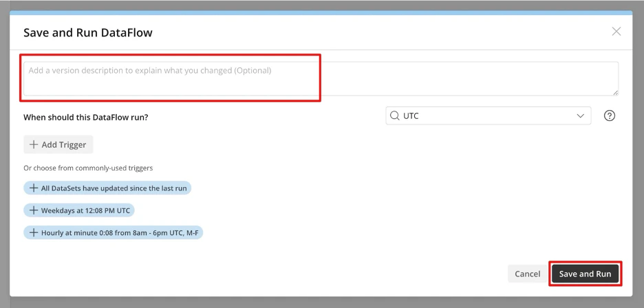Click the Save and Run button
Image resolution: width=644 pixels, height=308 pixels.
(x=585, y=274)
